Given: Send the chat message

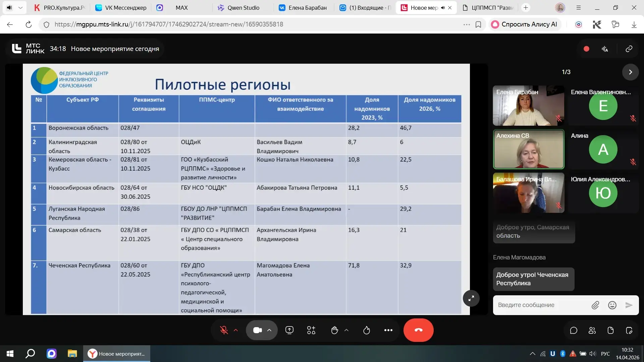Looking at the screenshot, I should coord(629,305).
